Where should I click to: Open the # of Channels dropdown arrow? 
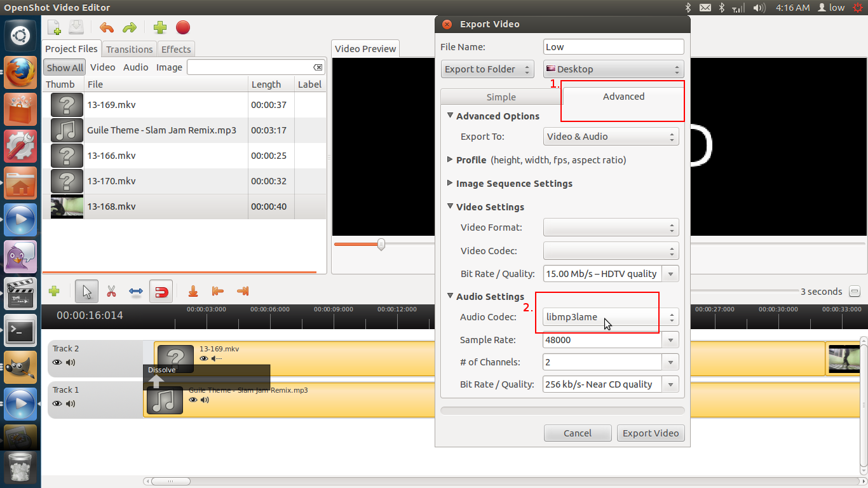pos(670,362)
